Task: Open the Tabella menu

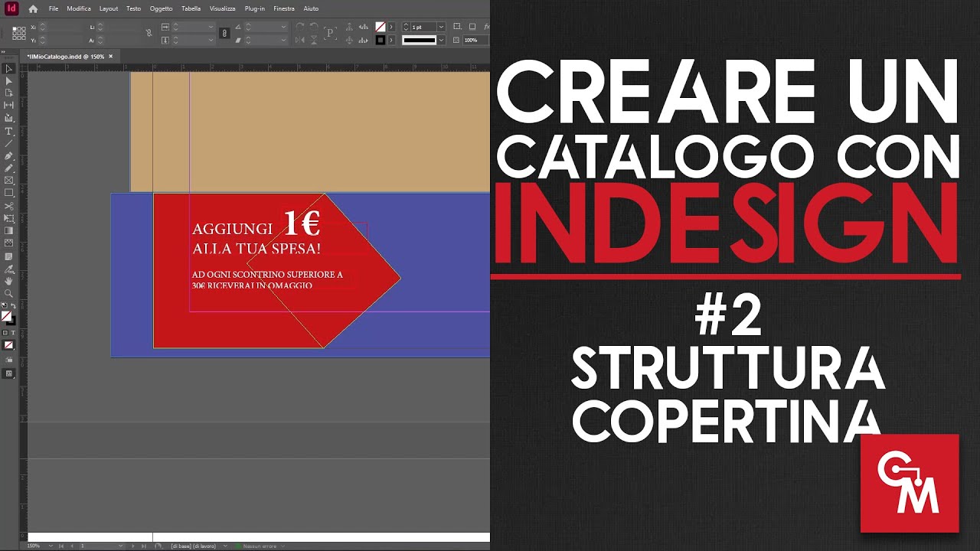Action: (191, 8)
